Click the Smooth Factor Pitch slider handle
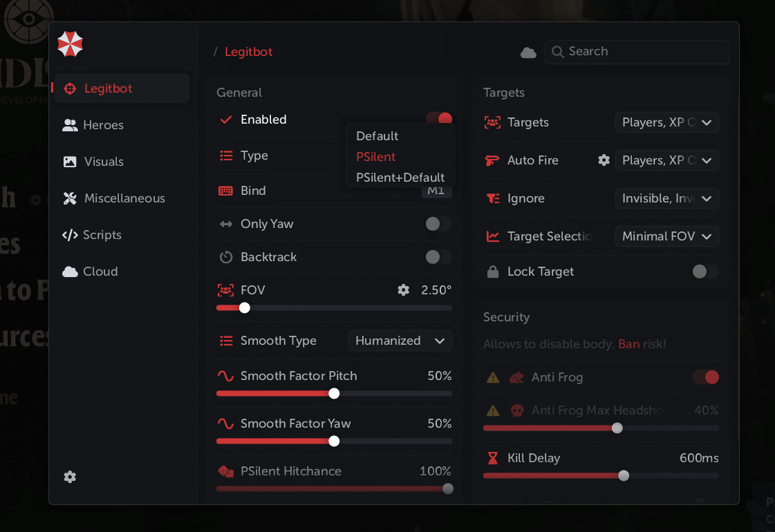The height and width of the screenshot is (532, 775). coord(334,393)
